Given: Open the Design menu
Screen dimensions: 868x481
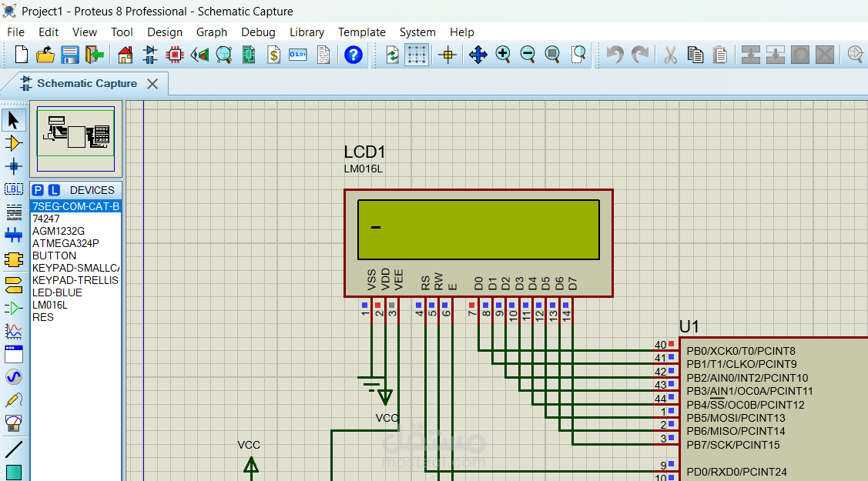Looking at the screenshot, I should [x=165, y=32].
